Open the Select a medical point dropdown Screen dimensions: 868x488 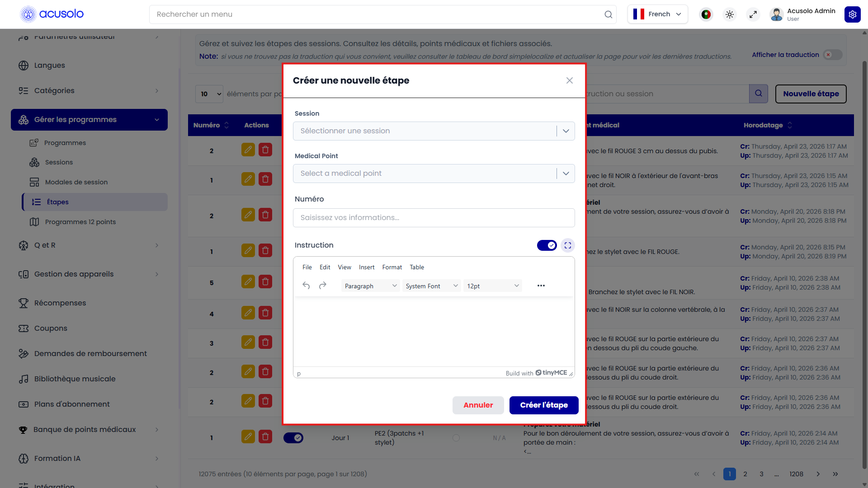click(x=434, y=174)
